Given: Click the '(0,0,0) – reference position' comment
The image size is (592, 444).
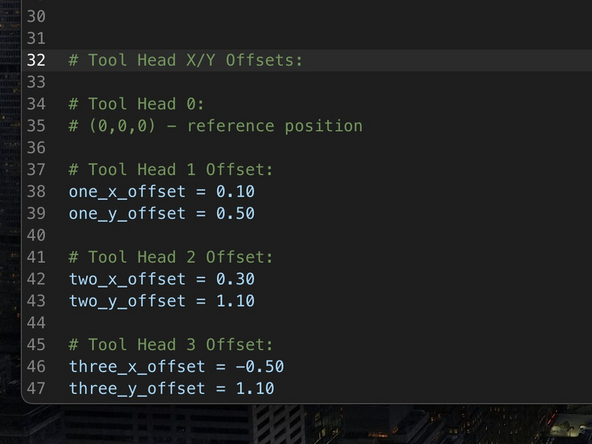Looking at the screenshot, I should (x=216, y=126).
